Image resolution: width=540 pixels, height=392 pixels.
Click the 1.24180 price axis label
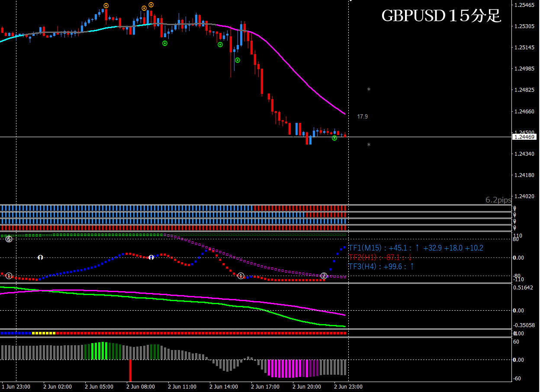pos(524,175)
